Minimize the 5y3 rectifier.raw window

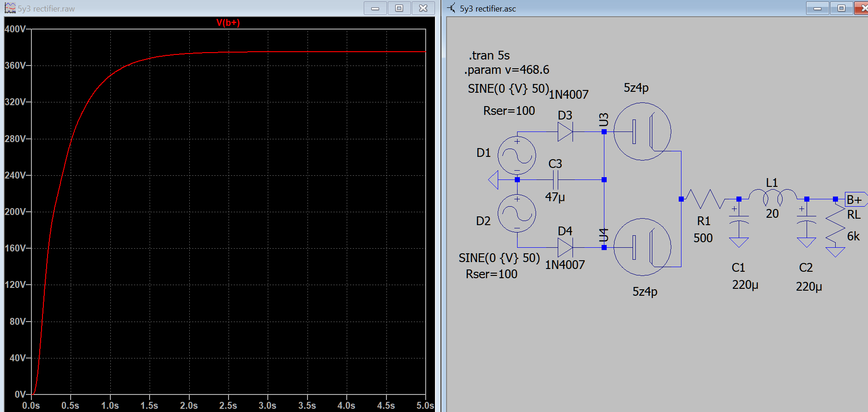375,8
